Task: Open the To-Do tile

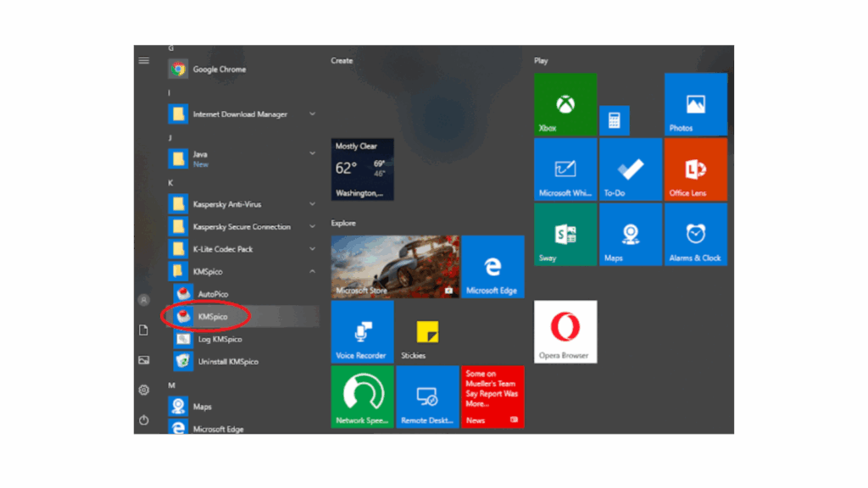Action: [x=630, y=169]
